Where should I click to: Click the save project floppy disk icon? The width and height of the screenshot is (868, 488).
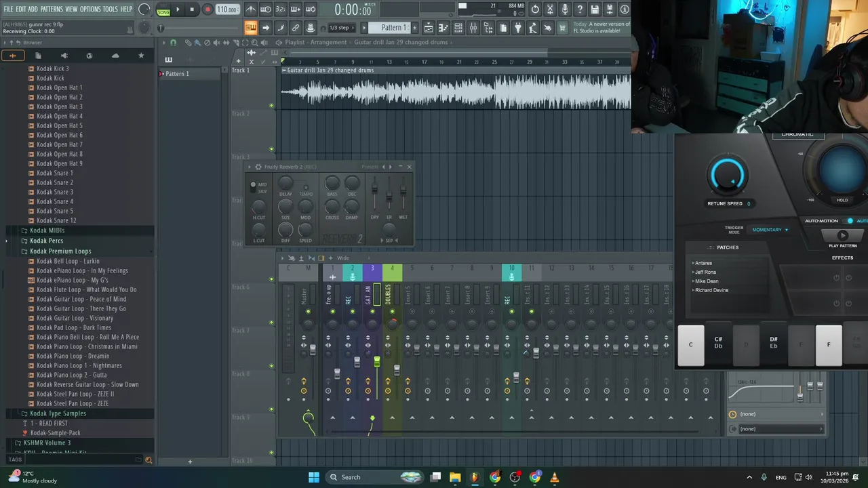coord(595,9)
